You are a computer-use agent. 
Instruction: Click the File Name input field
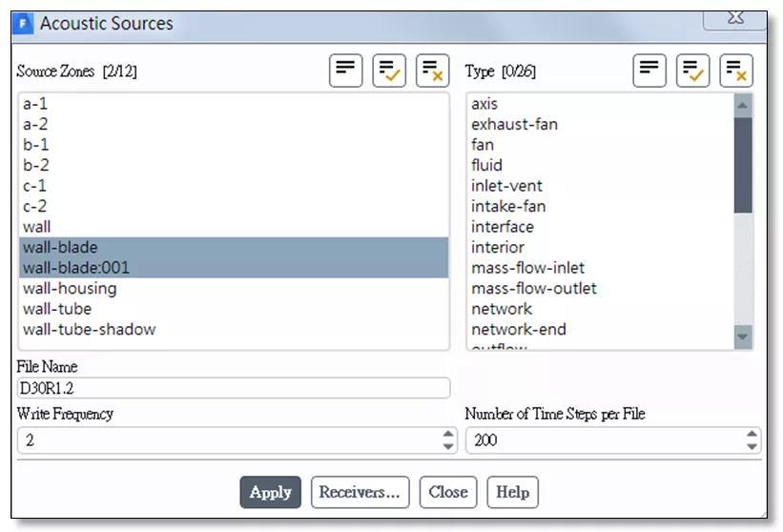233,388
